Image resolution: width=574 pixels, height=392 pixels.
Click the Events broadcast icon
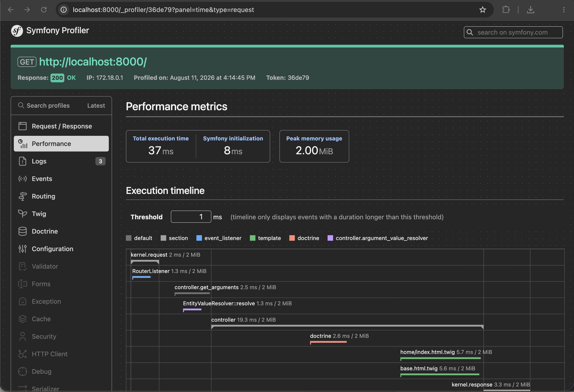click(23, 178)
